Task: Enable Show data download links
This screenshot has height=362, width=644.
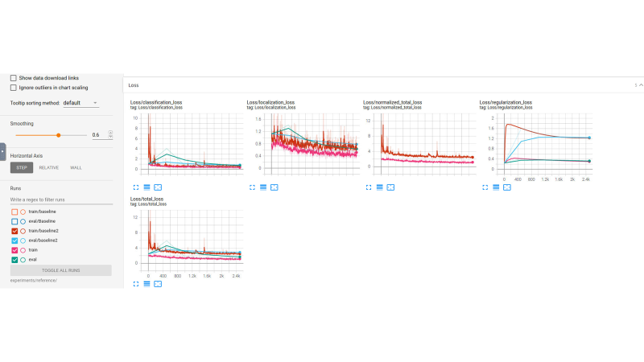Action: [x=14, y=78]
